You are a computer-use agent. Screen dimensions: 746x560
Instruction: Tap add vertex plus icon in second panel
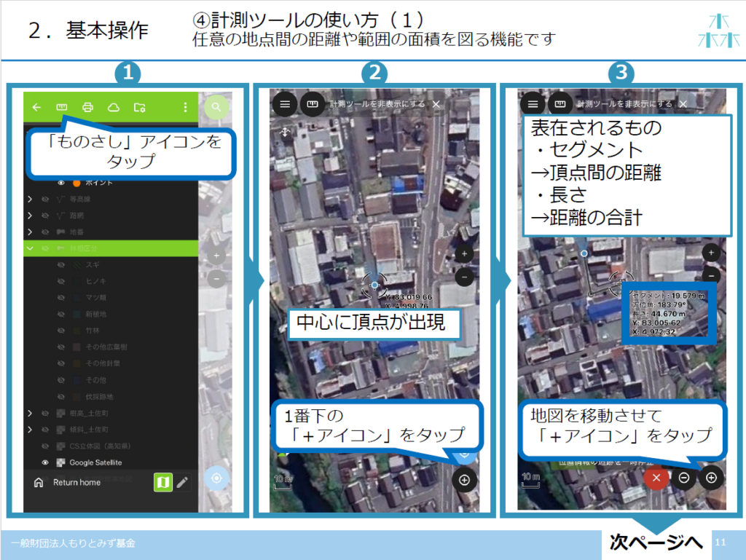click(x=464, y=479)
